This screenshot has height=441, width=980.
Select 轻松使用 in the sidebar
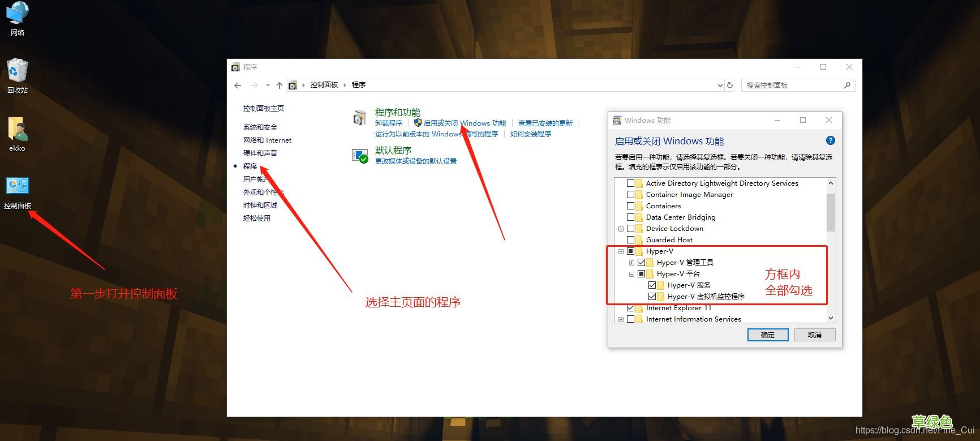[257, 219]
